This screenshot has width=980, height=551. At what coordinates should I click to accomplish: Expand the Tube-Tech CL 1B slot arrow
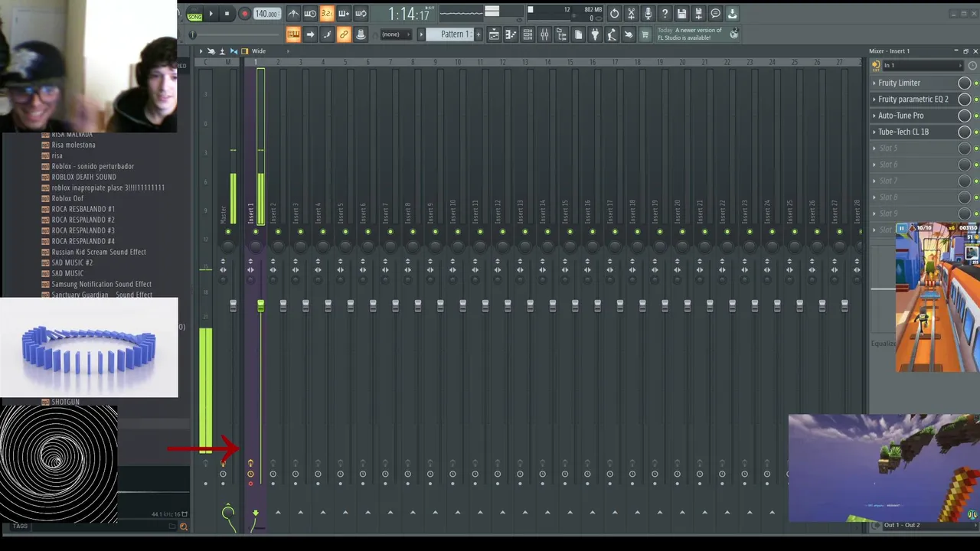[874, 132]
